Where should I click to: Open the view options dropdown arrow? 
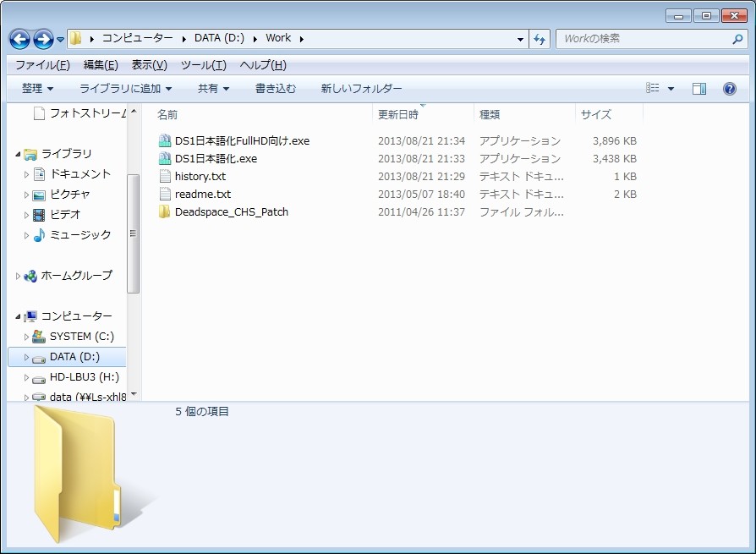[x=671, y=89]
